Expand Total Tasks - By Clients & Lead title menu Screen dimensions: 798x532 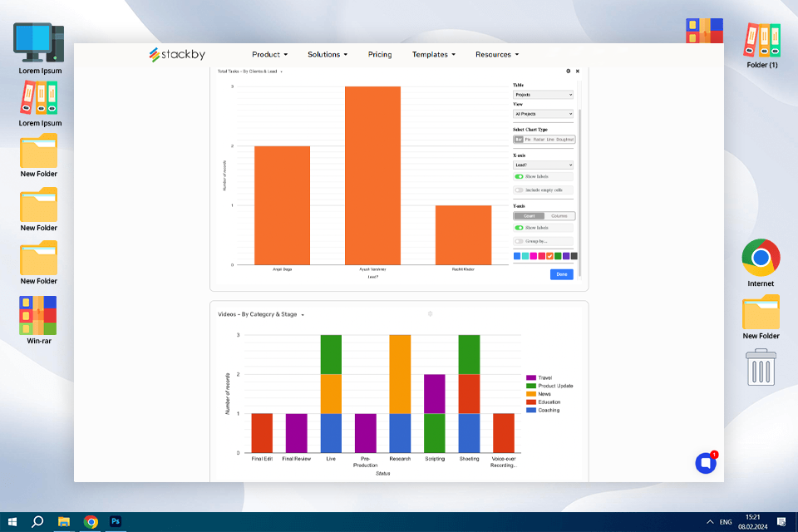tap(282, 71)
